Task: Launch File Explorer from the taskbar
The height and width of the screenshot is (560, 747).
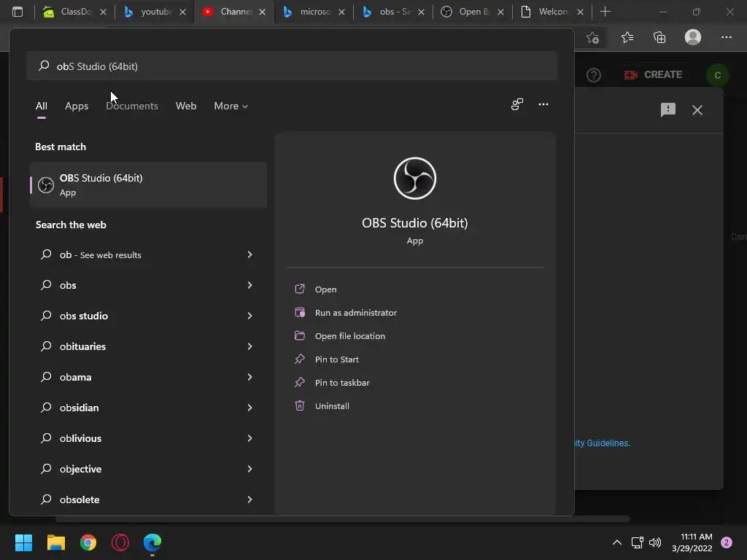Action: coord(55,542)
